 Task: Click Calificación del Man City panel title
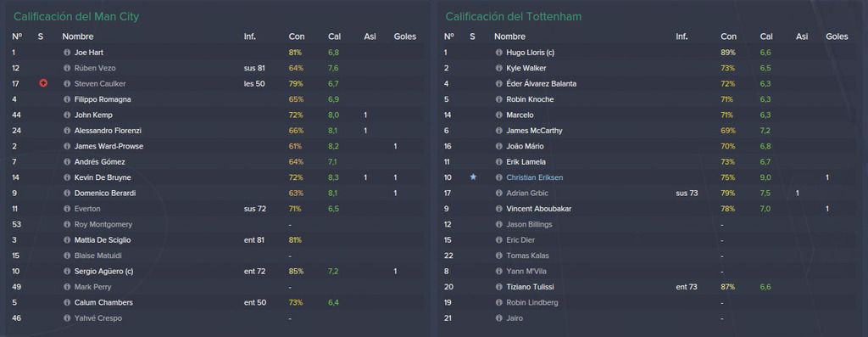(76, 17)
